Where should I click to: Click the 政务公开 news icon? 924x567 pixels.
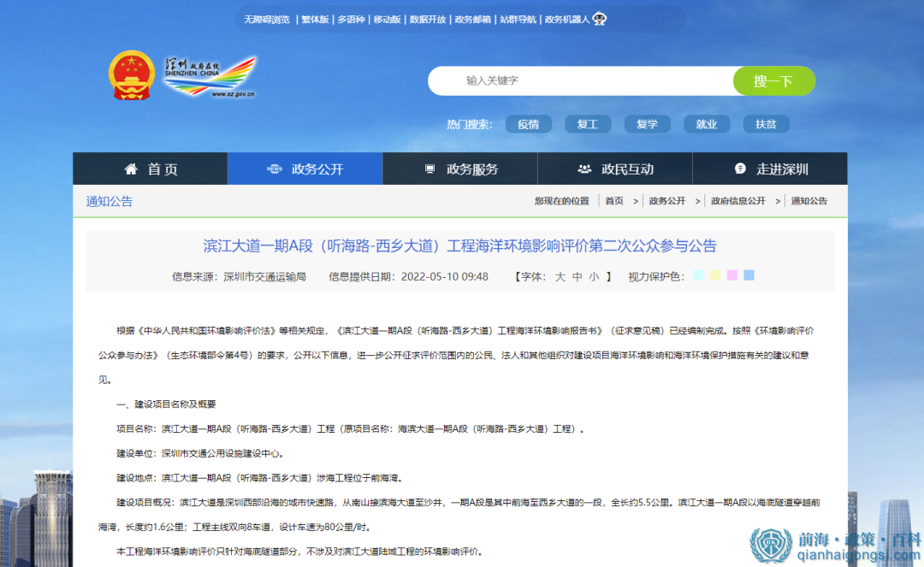click(274, 168)
